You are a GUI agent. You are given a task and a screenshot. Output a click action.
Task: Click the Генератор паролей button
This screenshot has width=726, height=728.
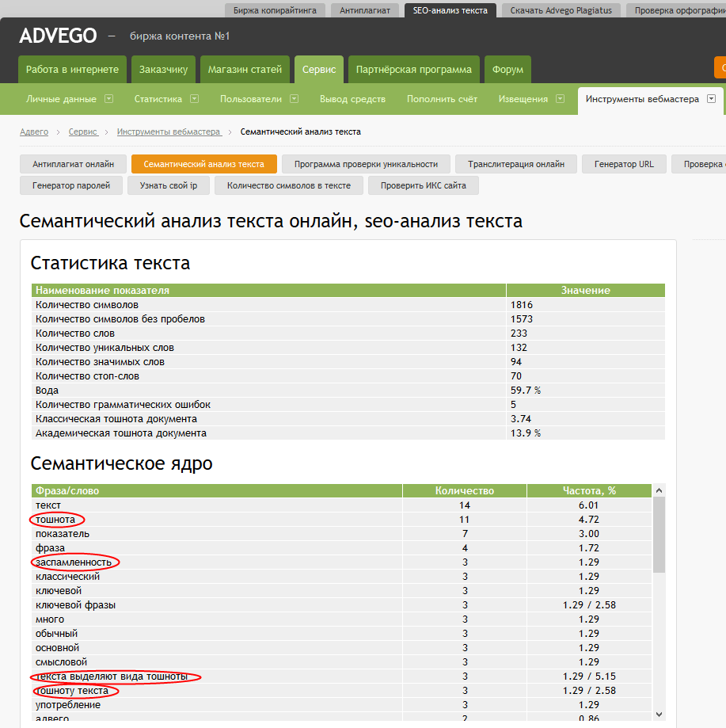[x=71, y=185]
